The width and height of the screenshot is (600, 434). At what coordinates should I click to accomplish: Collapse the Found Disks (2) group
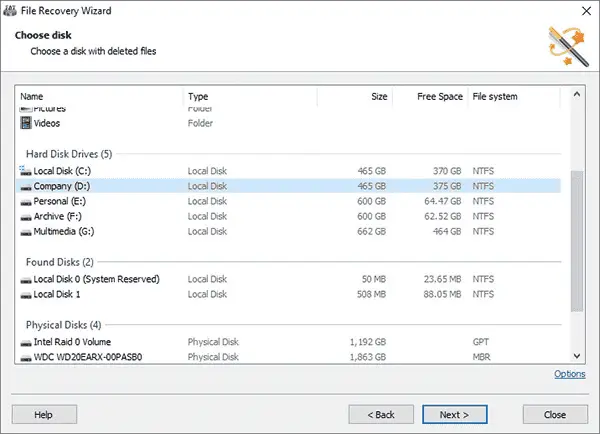60,262
